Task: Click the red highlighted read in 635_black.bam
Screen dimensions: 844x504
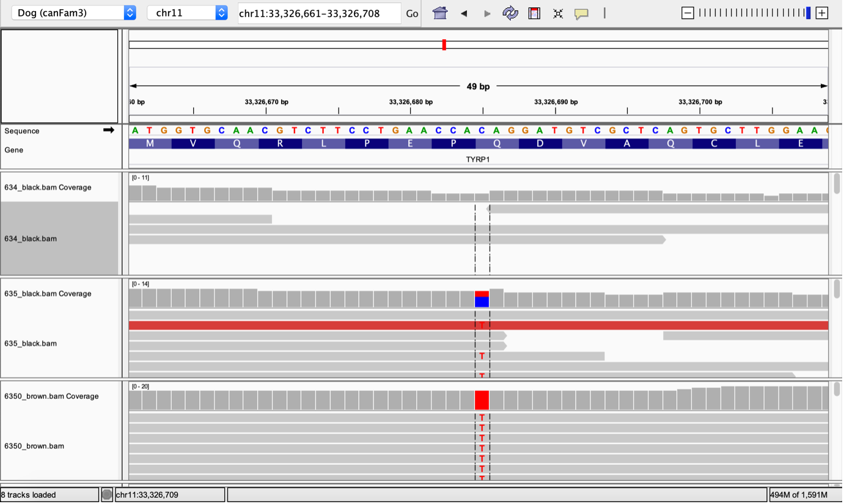Action: coord(479,325)
